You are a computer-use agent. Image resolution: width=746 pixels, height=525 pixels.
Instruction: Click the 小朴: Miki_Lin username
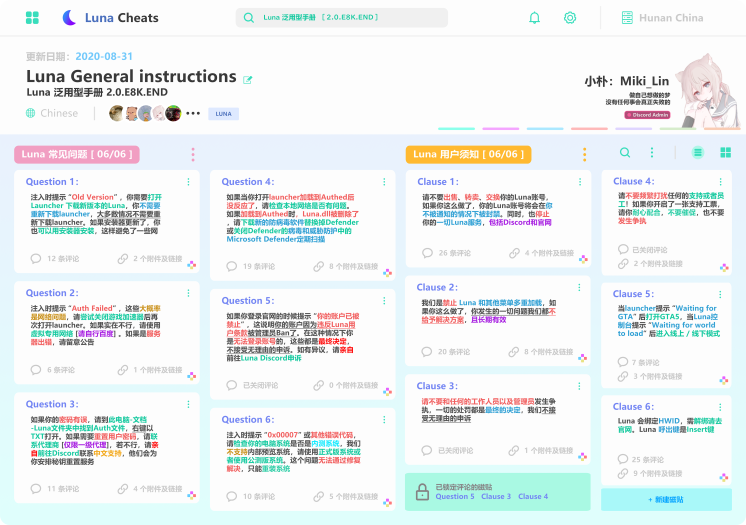coord(627,81)
